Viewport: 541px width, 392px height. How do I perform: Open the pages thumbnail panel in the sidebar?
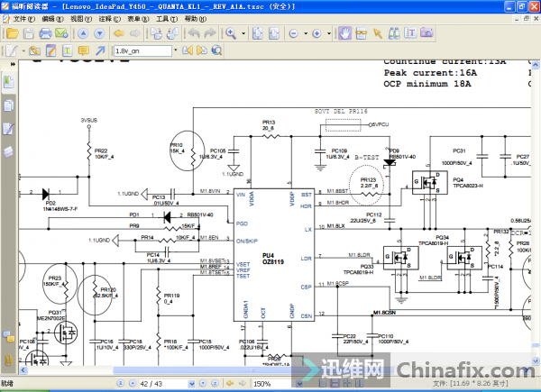click(9, 105)
